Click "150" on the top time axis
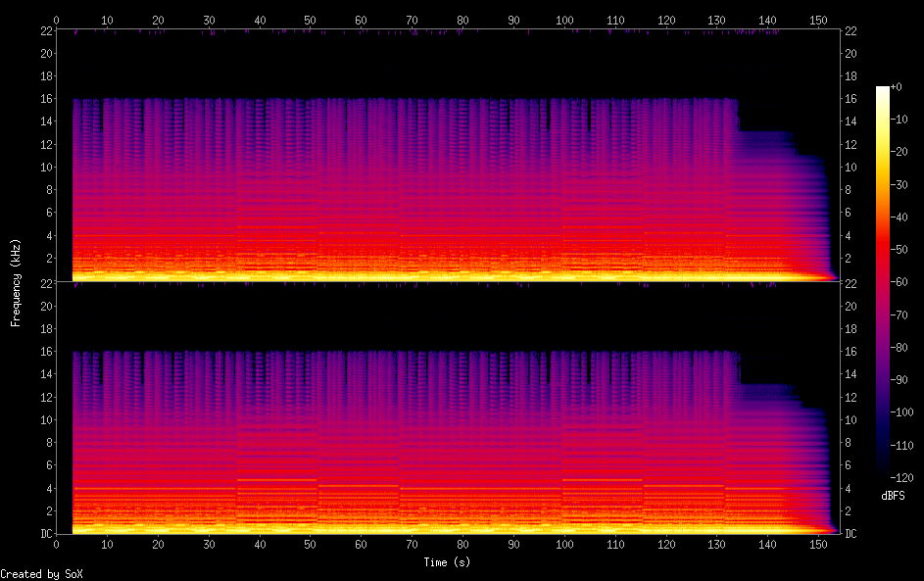 [818, 20]
